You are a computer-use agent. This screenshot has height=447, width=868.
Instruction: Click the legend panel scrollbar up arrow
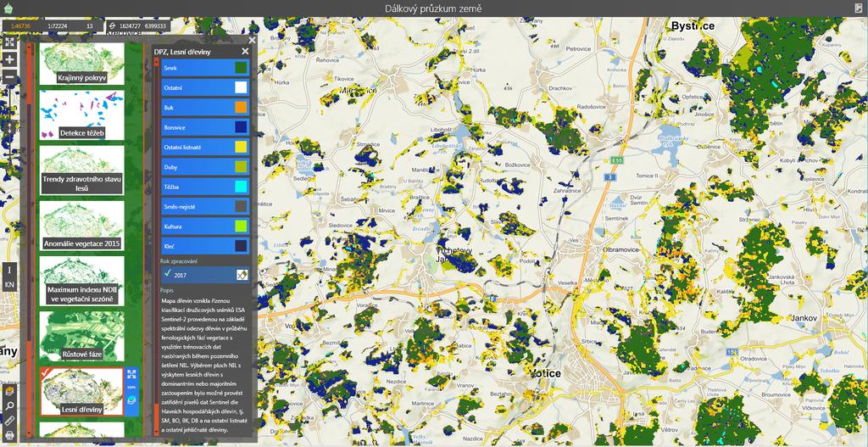click(x=157, y=63)
